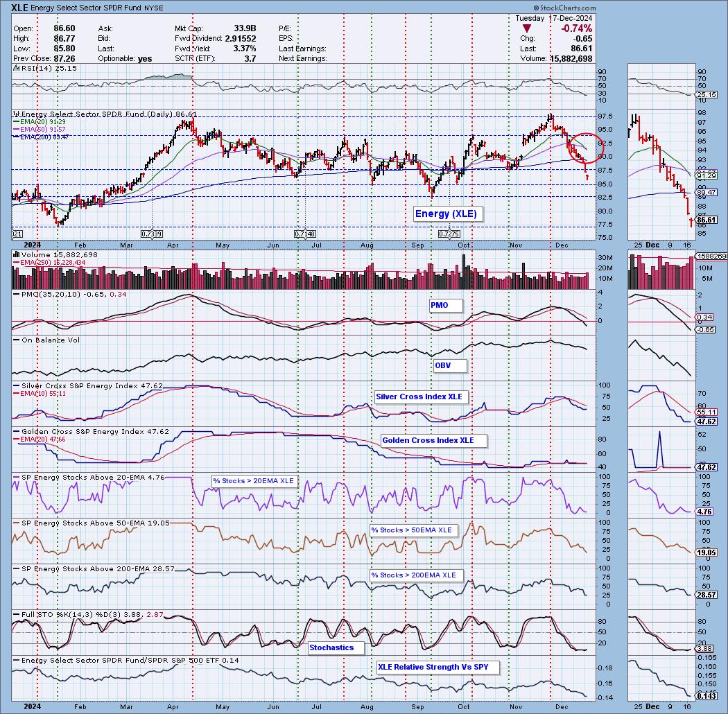Click the -0.74% percent change value

[577, 28]
